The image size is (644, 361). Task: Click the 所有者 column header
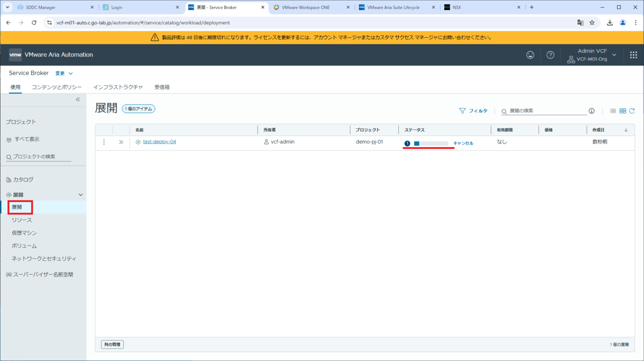[x=269, y=130]
